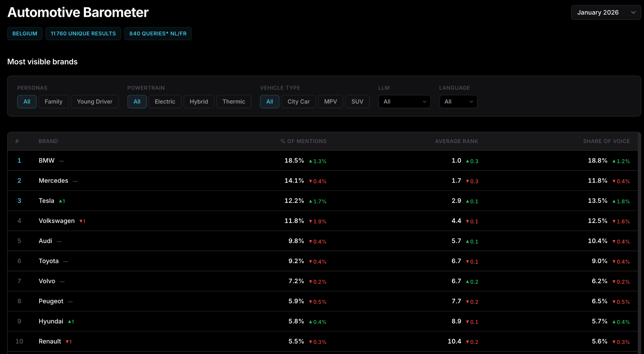Select the Mercedes brand name
Viewport: 644px width, 354px height.
coord(53,181)
